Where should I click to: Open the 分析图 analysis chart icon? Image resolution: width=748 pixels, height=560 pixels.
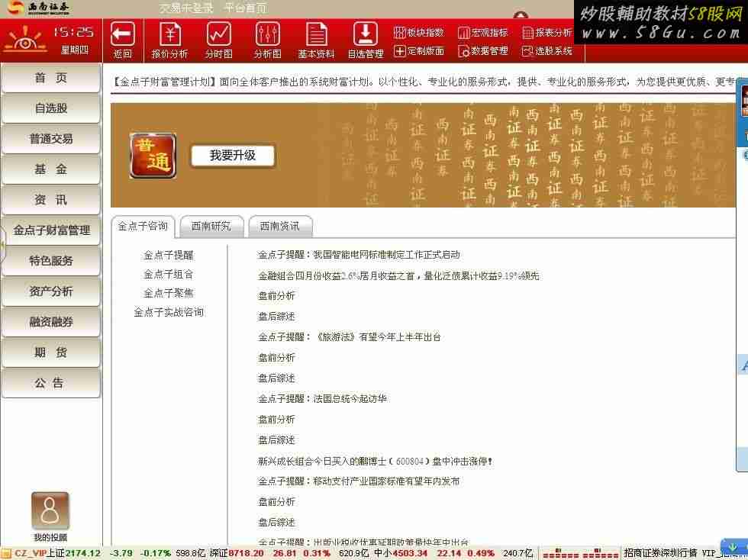268,35
